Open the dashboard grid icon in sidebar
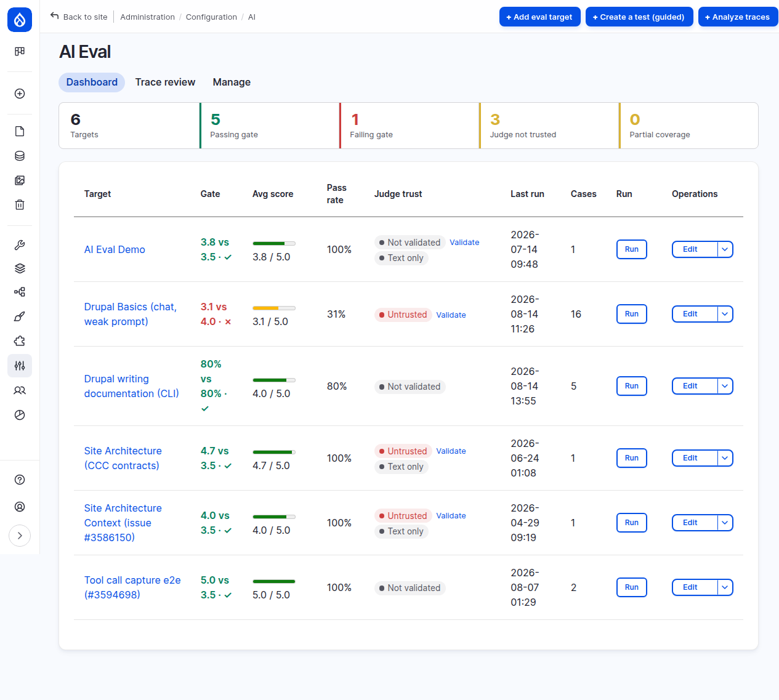The width and height of the screenshot is (779, 700). (20, 51)
